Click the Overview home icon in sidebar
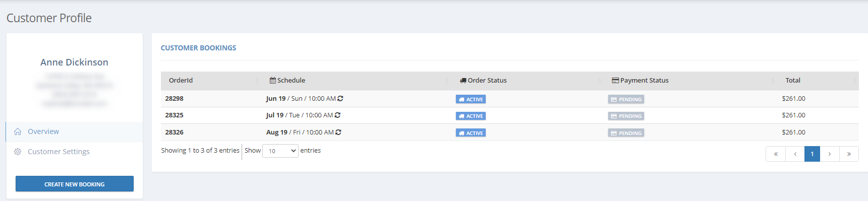 [x=18, y=131]
